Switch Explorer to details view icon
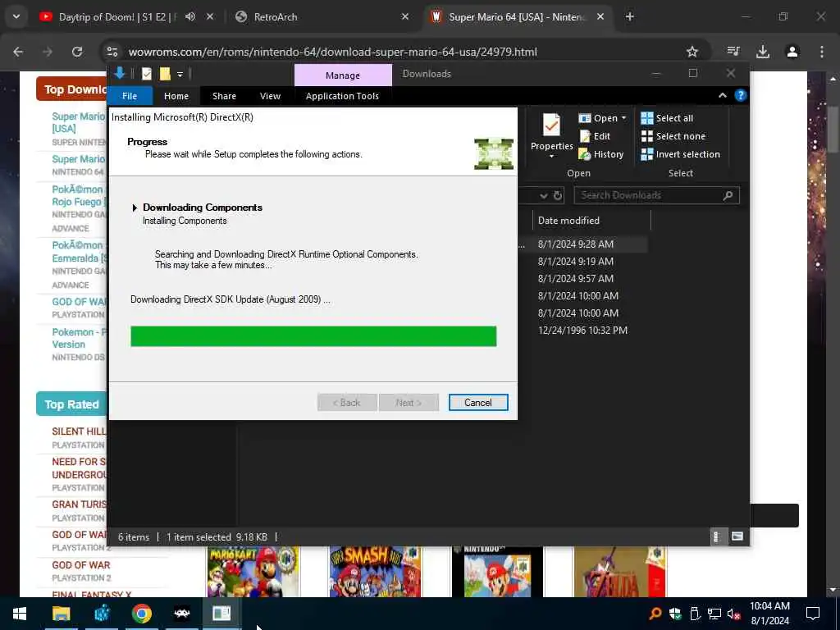 pos(716,536)
